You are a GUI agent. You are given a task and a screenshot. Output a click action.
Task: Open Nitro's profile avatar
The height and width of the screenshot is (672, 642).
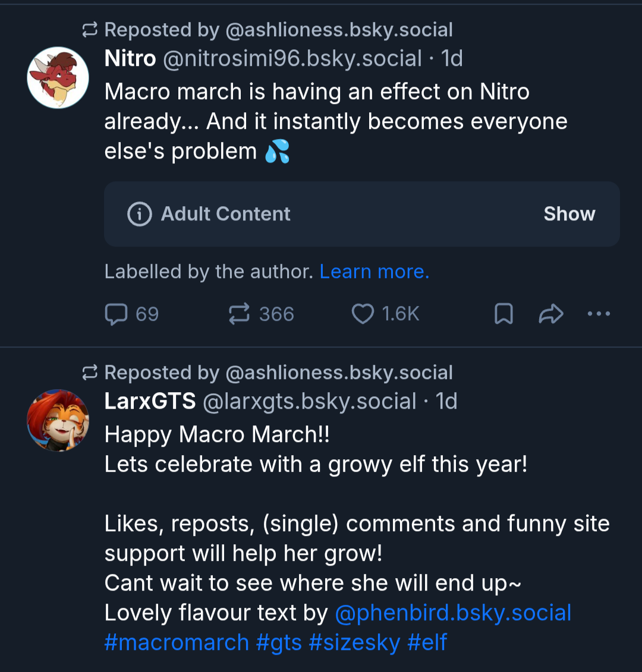pyautogui.click(x=58, y=78)
